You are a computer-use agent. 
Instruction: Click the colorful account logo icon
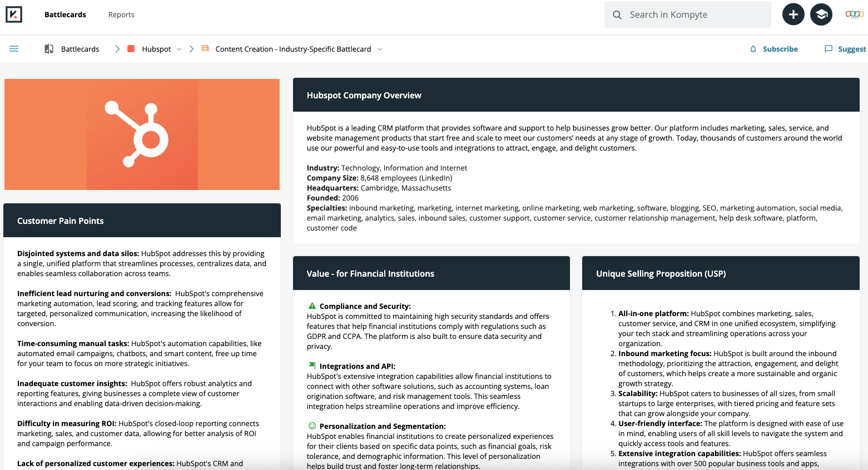(x=854, y=14)
